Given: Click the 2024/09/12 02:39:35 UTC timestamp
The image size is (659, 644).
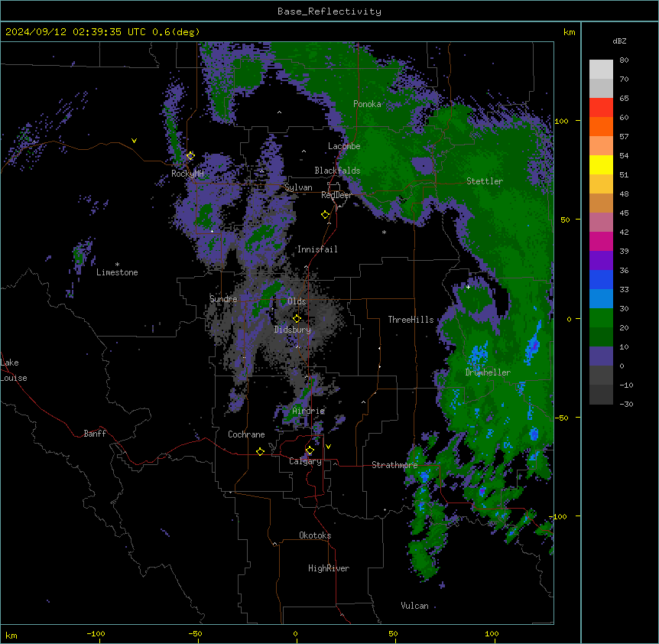Looking at the screenshot, I should (75, 32).
